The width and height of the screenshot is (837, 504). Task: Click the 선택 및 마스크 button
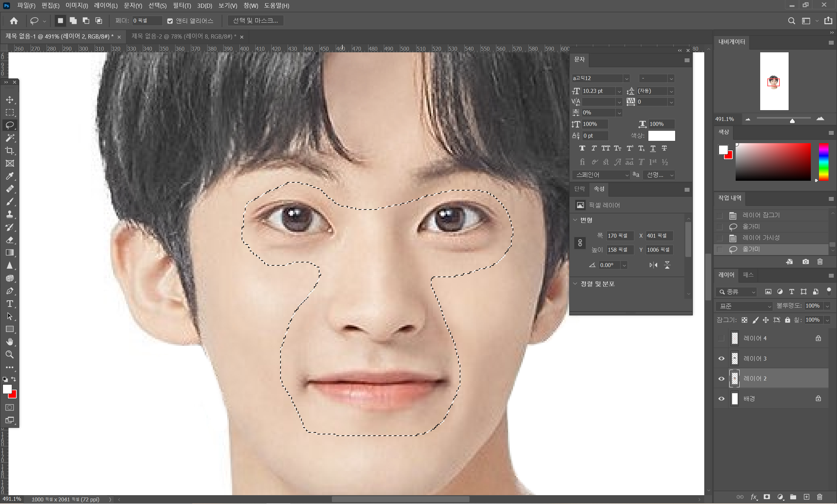tap(255, 21)
